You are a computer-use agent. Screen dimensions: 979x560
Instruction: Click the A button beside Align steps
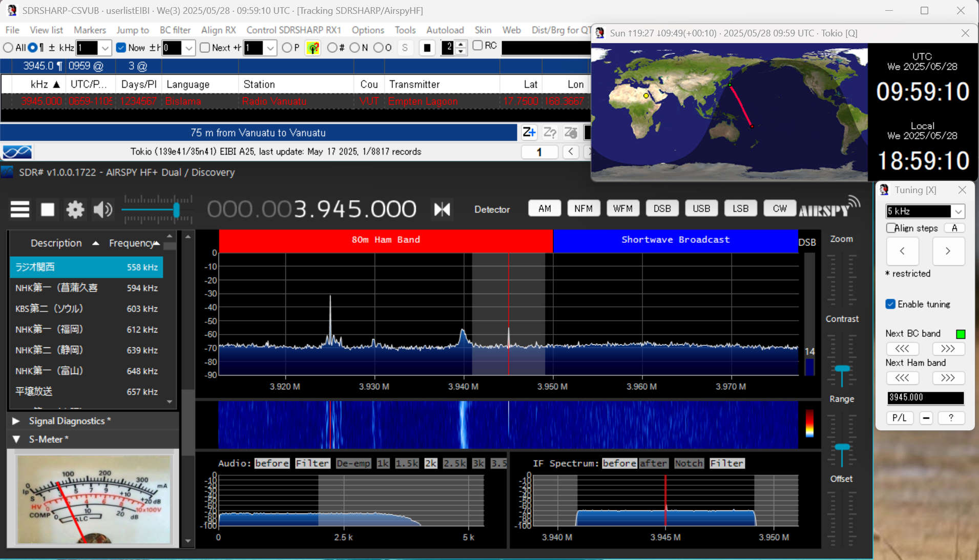[954, 228]
